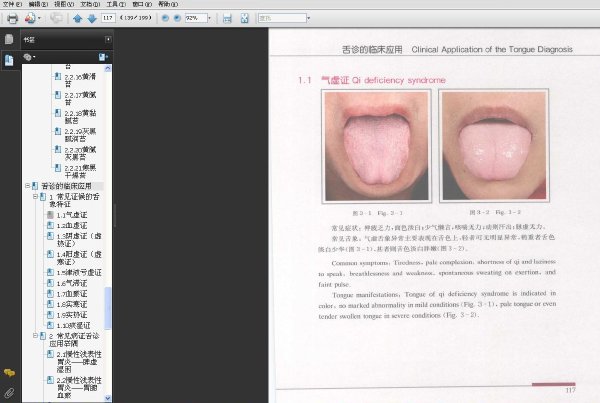Click the Fig. 3-1 tongue photo
The height and width of the screenshot is (403, 600).
point(377,146)
